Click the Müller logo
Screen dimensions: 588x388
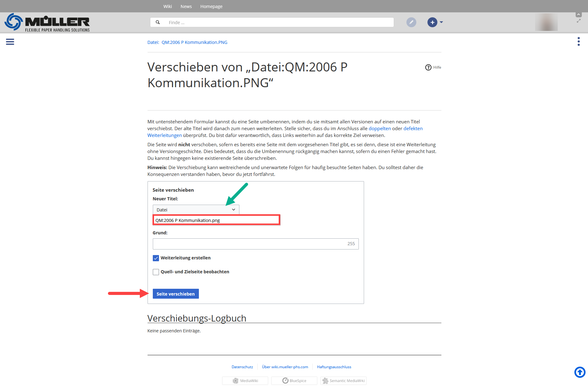(x=47, y=22)
